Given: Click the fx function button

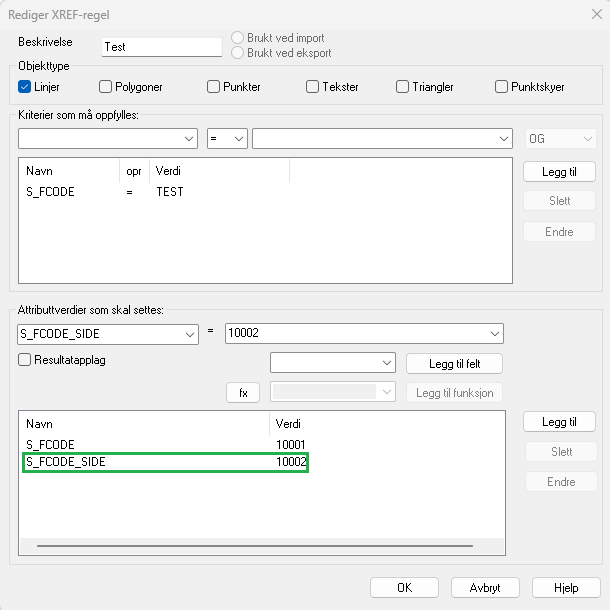Looking at the screenshot, I should (x=242, y=393).
